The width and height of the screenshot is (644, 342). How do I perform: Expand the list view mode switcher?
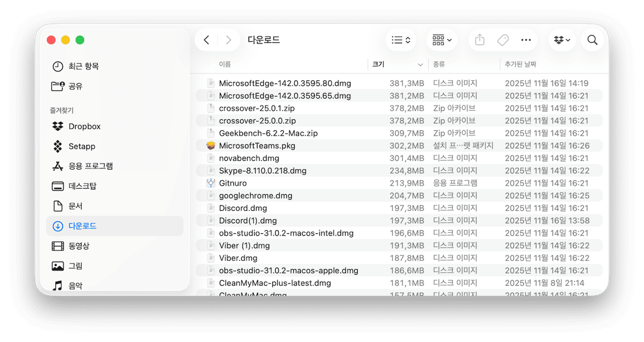click(x=401, y=40)
